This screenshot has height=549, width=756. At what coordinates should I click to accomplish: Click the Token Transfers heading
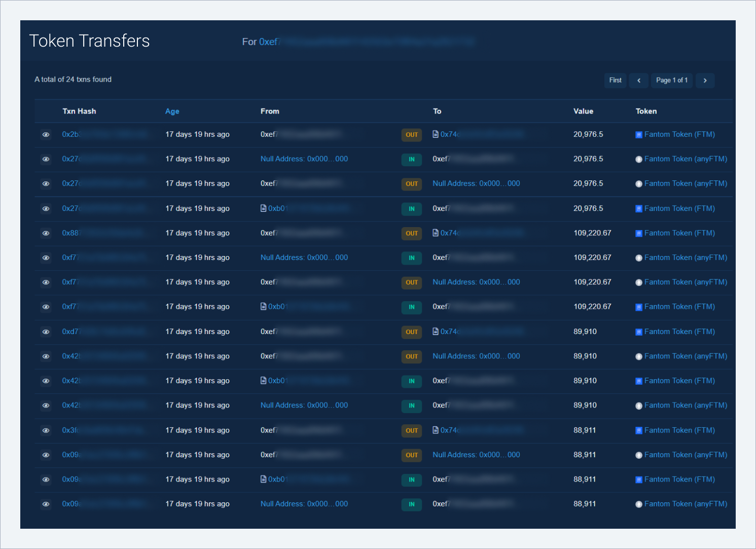tap(89, 41)
